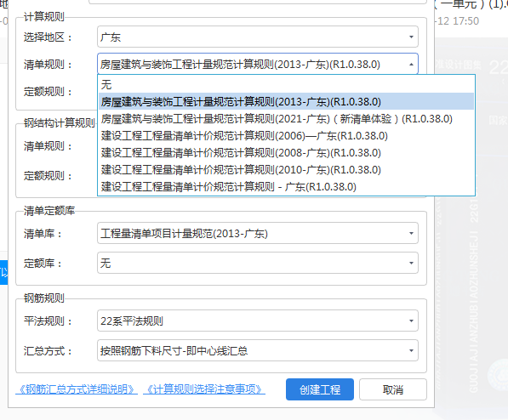Select 房屋建筑与装饰工程计量规范计算规则(2013-广东) list option
Screen dimensions: 508x420
click(287, 102)
